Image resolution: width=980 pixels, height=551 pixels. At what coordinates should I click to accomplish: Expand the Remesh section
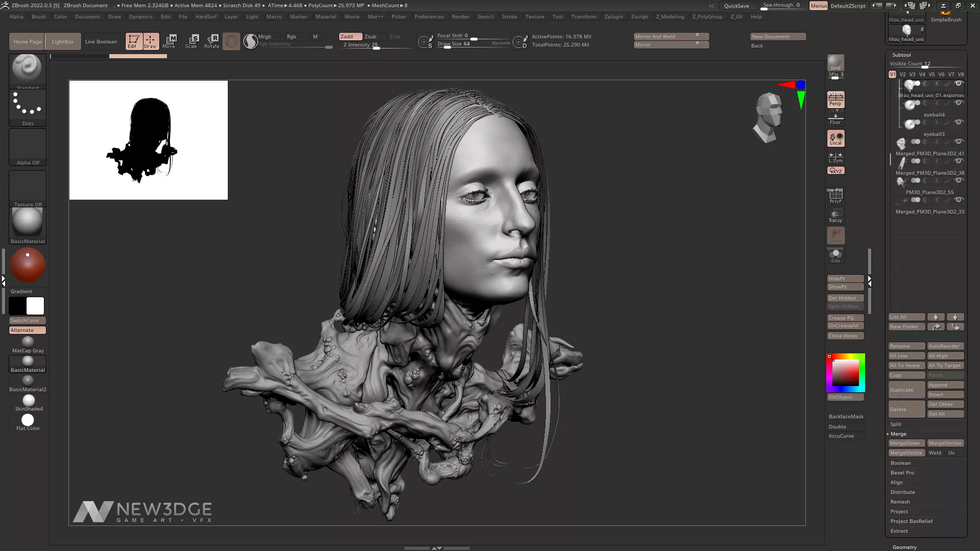pos(900,502)
